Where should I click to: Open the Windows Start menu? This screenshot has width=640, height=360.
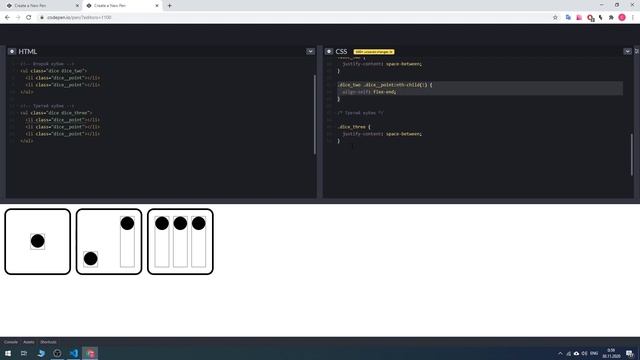(x=8, y=353)
